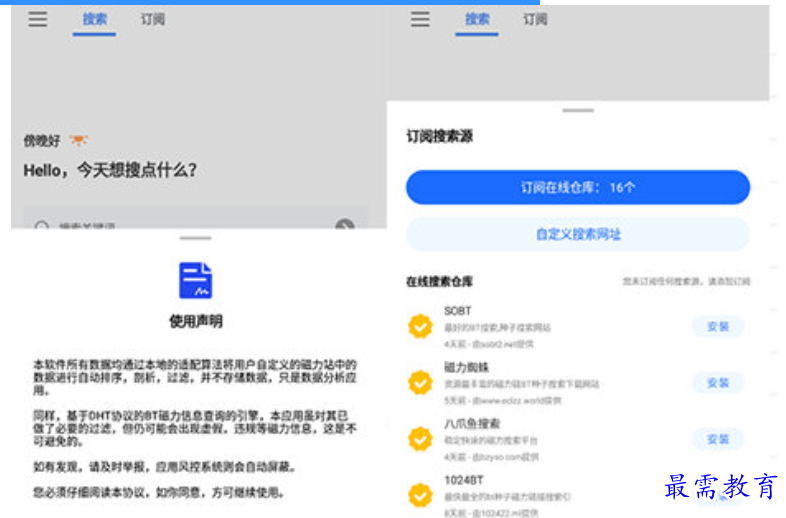Click the Hello，今天想搜点什么? greeting
This screenshot has width=786, height=518.
[x=110, y=170]
